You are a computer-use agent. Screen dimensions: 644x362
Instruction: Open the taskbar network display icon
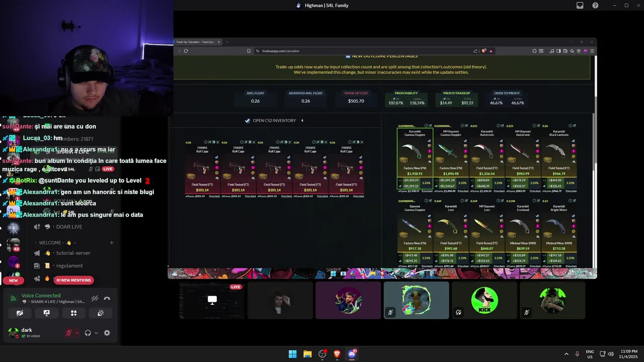[x=603, y=354]
